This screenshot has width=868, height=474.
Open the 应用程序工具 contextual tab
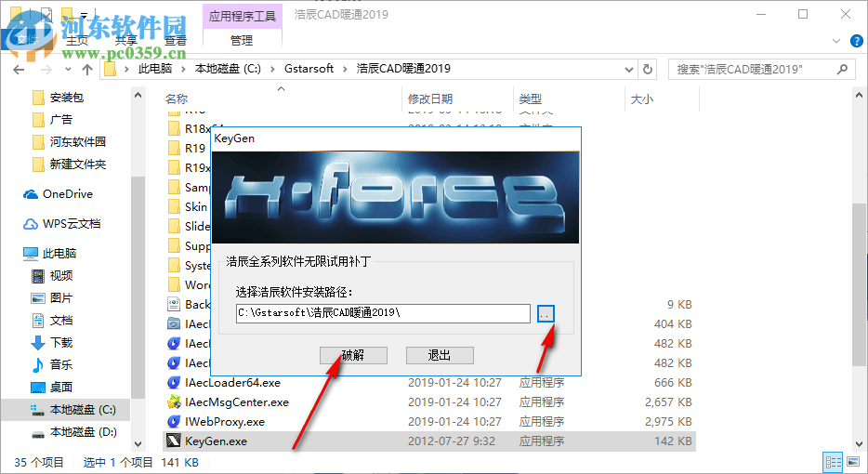pyautogui.click(x=242, y=16)
